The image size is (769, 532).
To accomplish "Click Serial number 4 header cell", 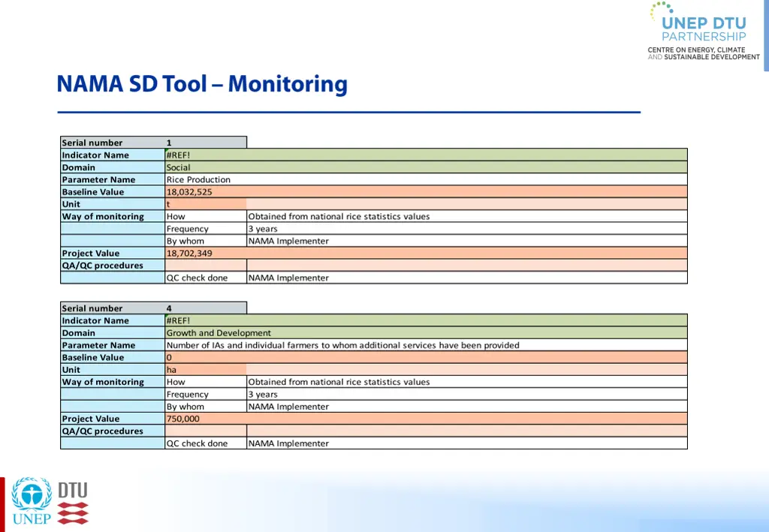I will click(x=153, y=308).
